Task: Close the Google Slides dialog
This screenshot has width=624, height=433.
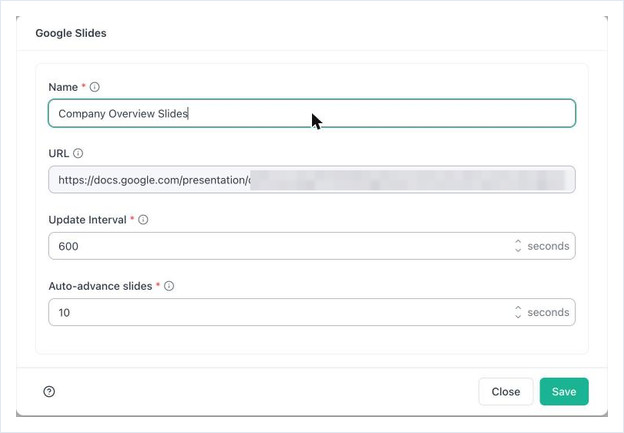Action: [506, 392]
